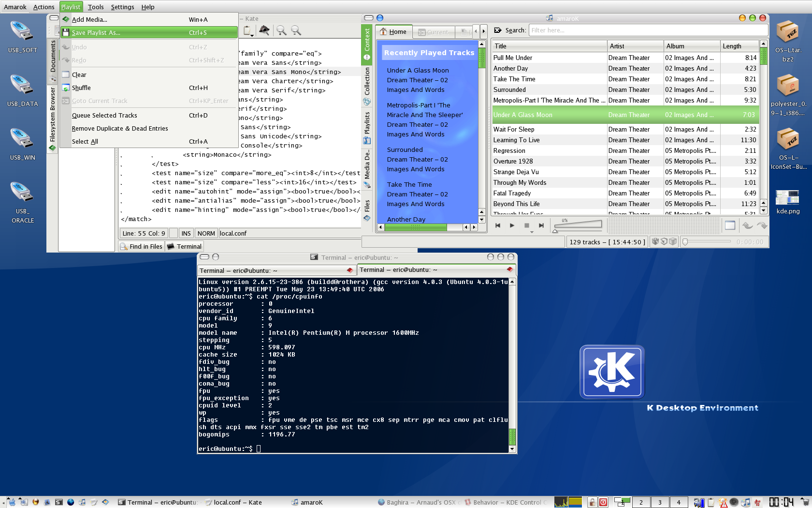Screen dimensions: 812x508
Task: Click the amaroK playlist window toggle icon
Action: tap(730, 225)
